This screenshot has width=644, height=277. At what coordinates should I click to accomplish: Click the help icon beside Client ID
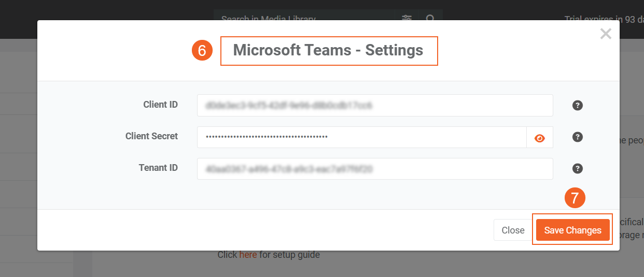(x=577, y=105)
